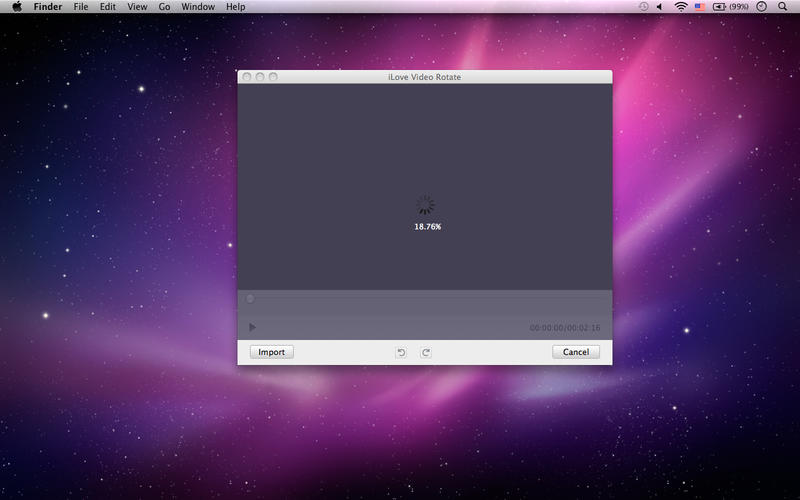Cancel the video processing
Screen dimensions: 800x500
[576, 352]
